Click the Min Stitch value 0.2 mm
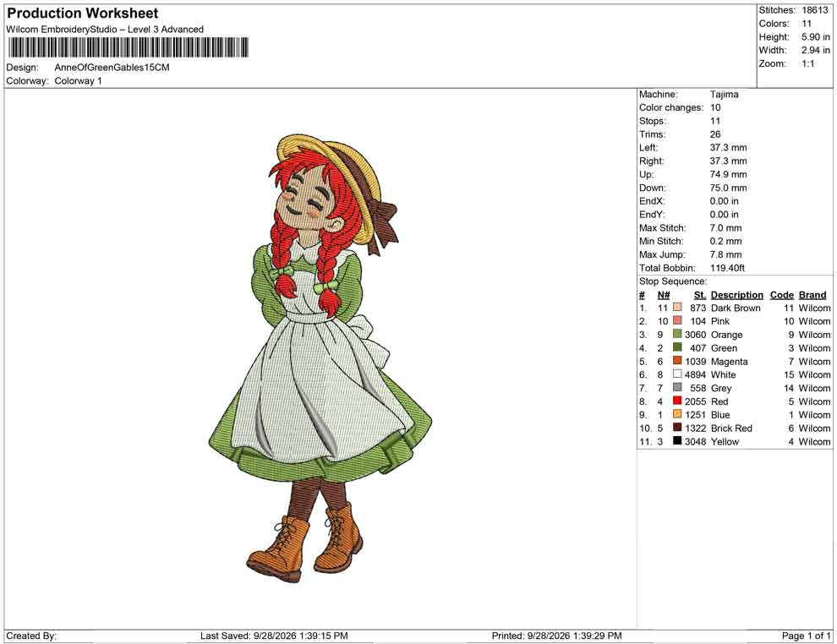The width and height of the screenshot is (837, 644). (726, 241)
